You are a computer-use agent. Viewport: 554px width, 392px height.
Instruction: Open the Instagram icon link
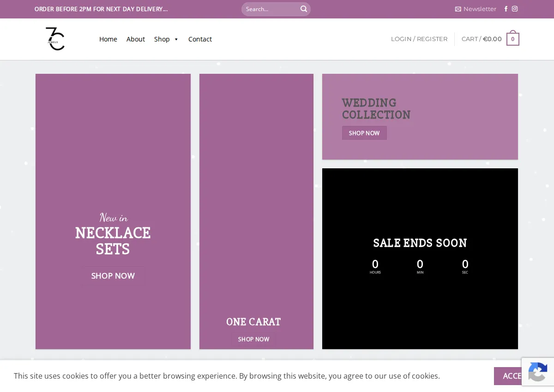click(515, 9)
